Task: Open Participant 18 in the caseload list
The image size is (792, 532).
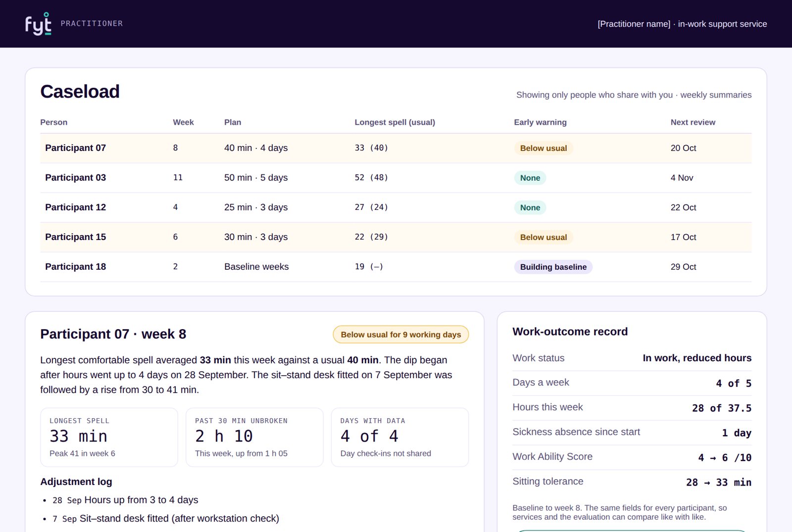Action: (x=396, y=267)
